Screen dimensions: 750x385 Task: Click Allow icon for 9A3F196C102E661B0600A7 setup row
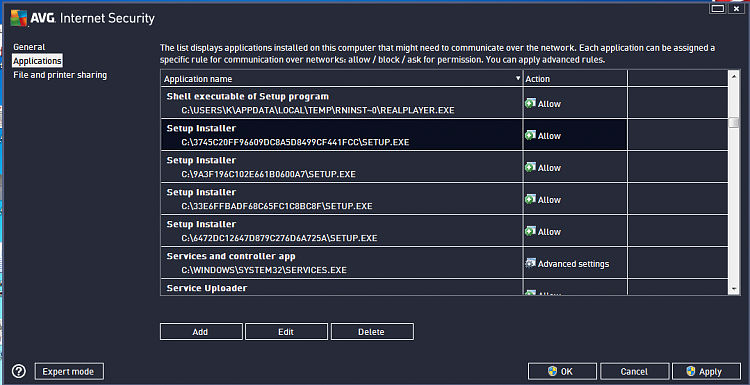click(x=530, y=167)
